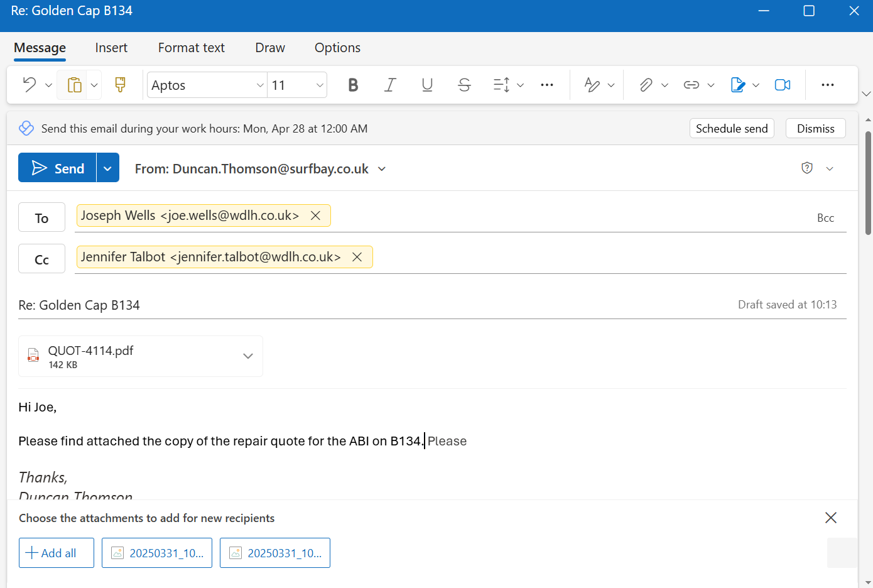
Task: Click the Schedule send button
Action: pos(731,128)
